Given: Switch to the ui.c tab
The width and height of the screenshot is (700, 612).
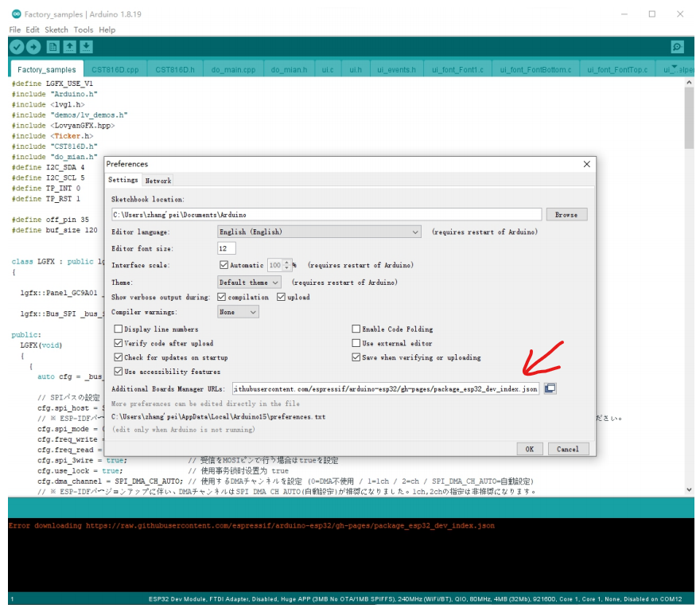Looking at the screenshot, I should point(328,70).
